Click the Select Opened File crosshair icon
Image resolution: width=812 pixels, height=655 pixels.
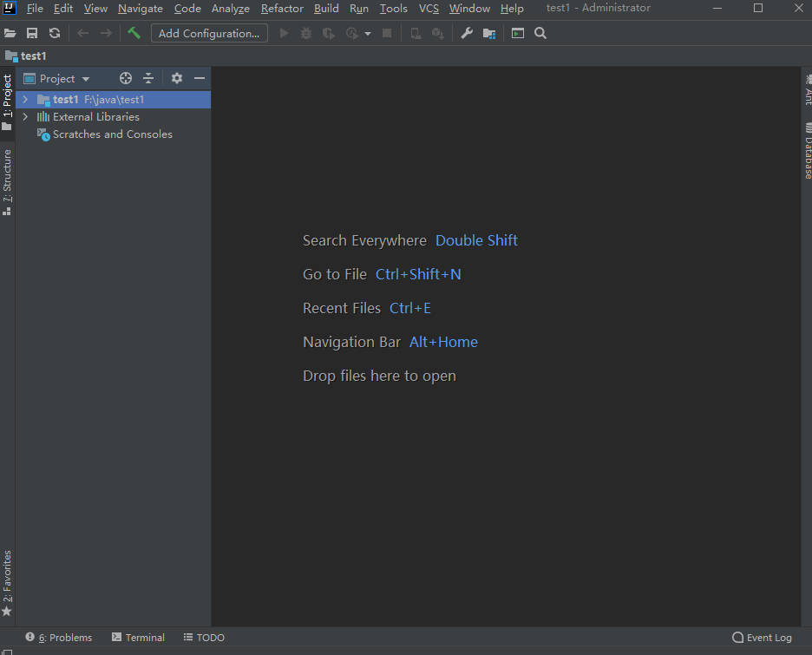coord(126,78)
